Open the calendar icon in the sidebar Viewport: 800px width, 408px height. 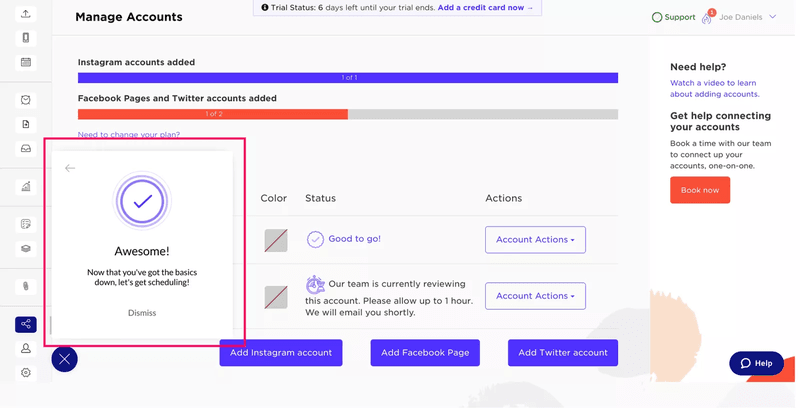pos(26,62)
